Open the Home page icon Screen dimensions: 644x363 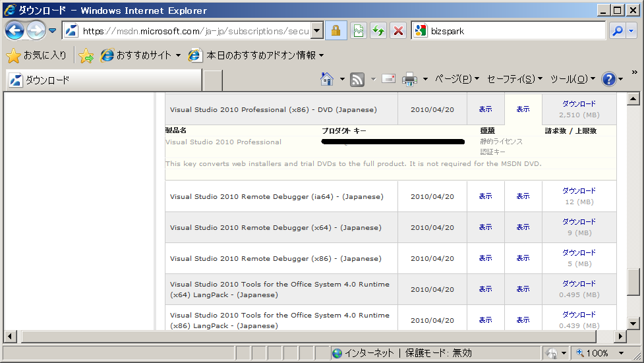327,79
